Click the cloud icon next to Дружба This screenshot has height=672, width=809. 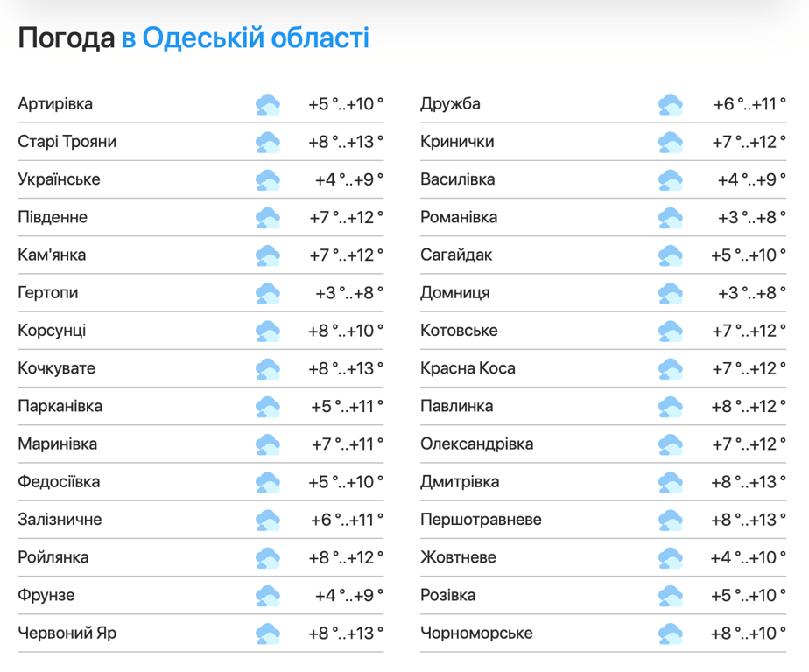(x=670, y=105)
